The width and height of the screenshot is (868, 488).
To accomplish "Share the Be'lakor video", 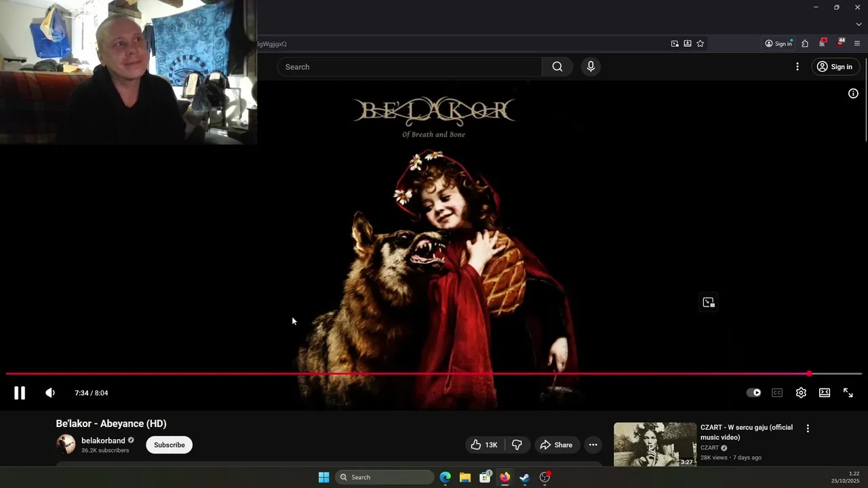I will pos(556,445).
